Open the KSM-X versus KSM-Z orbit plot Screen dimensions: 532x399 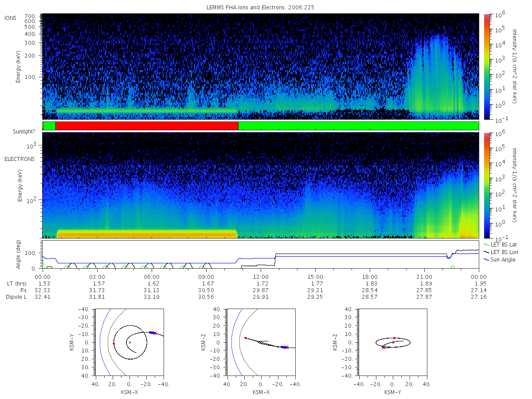click(x=261, y=342)
